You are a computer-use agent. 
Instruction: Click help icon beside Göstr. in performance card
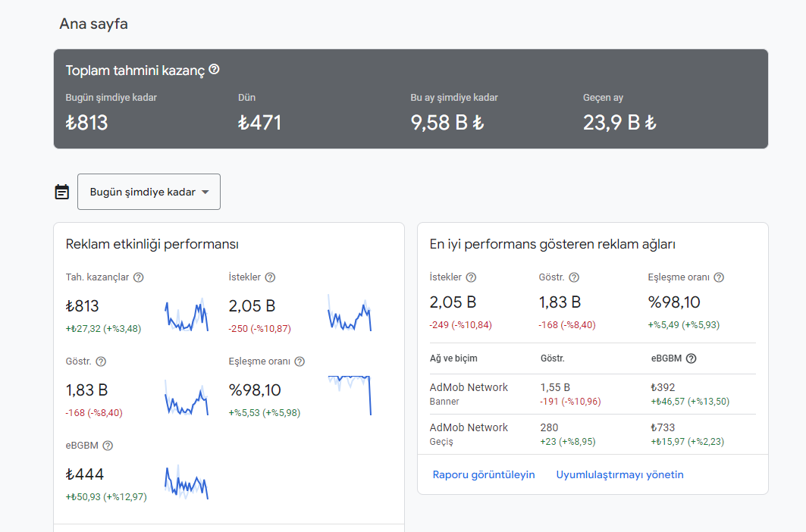[101, 361]
